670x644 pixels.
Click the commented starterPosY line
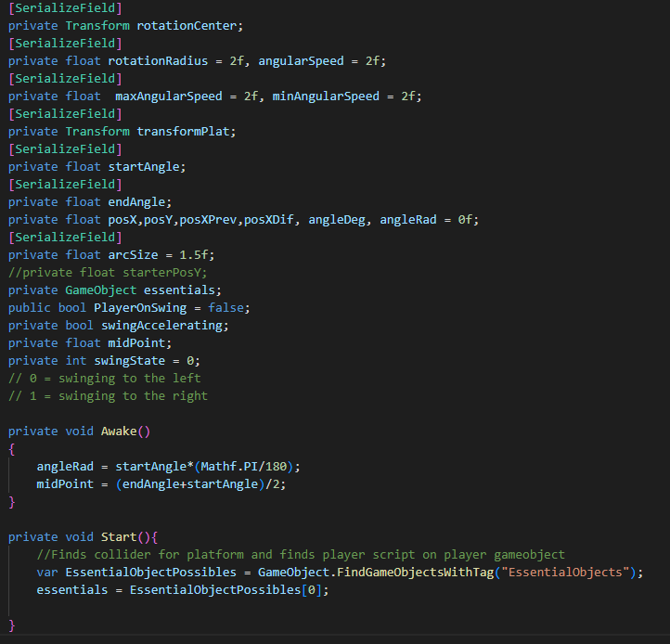108,273
